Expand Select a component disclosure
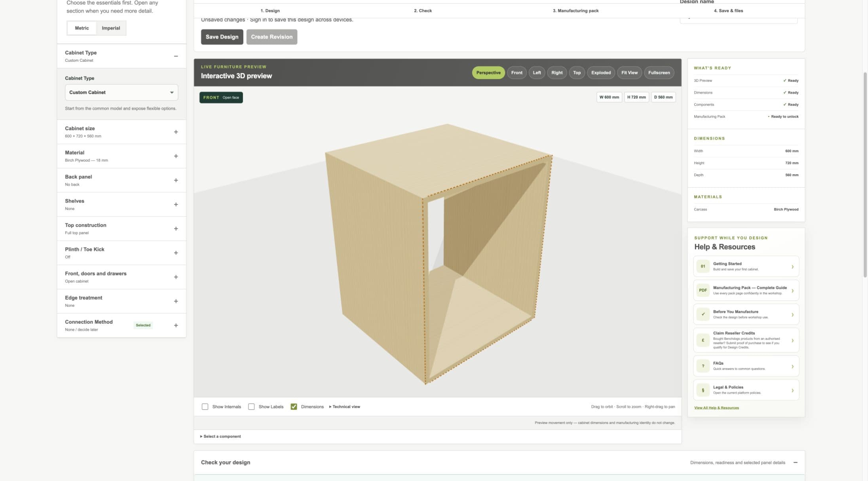868x481 pixels. pyautogui.click(x=220, y=436)
